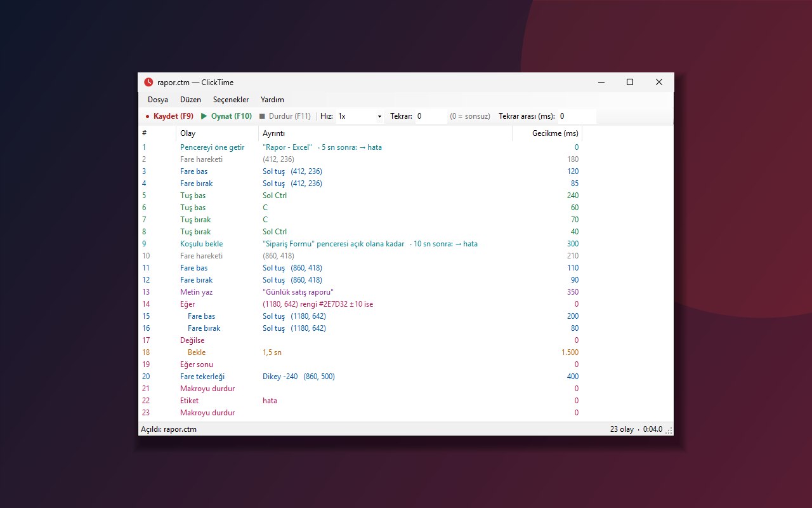This screenshot has height=508, width=812.
Task: Open the Seçenekler menu
Action: (x=231, y=100)
